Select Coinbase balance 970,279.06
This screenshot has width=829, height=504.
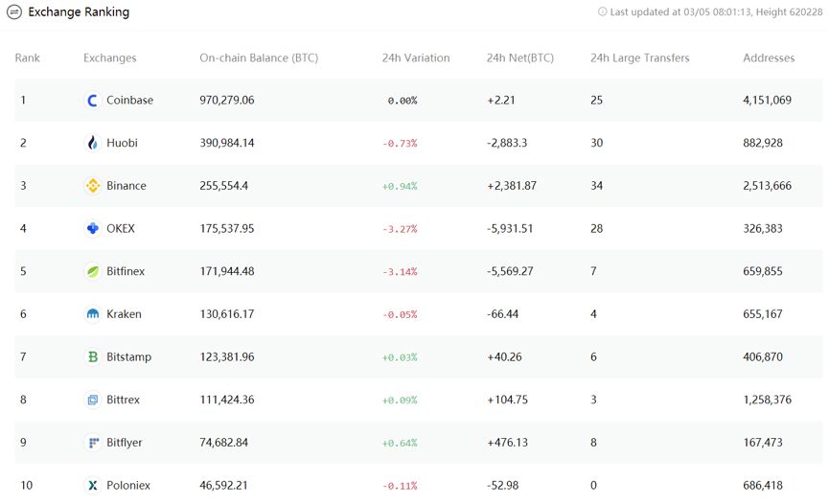pyautogui.click(x=227, y=100)
